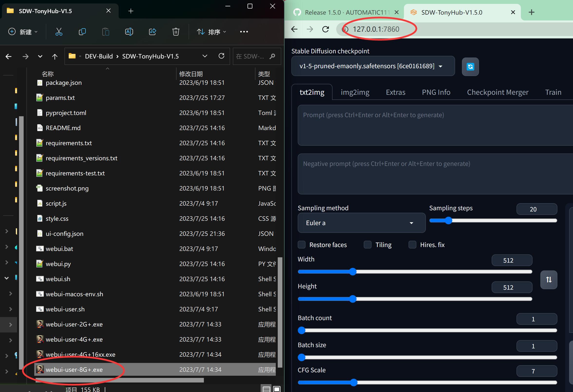Reload the browser page at 127.0.0.1:7860
This screenshot has height=392, width=573.
325,29
